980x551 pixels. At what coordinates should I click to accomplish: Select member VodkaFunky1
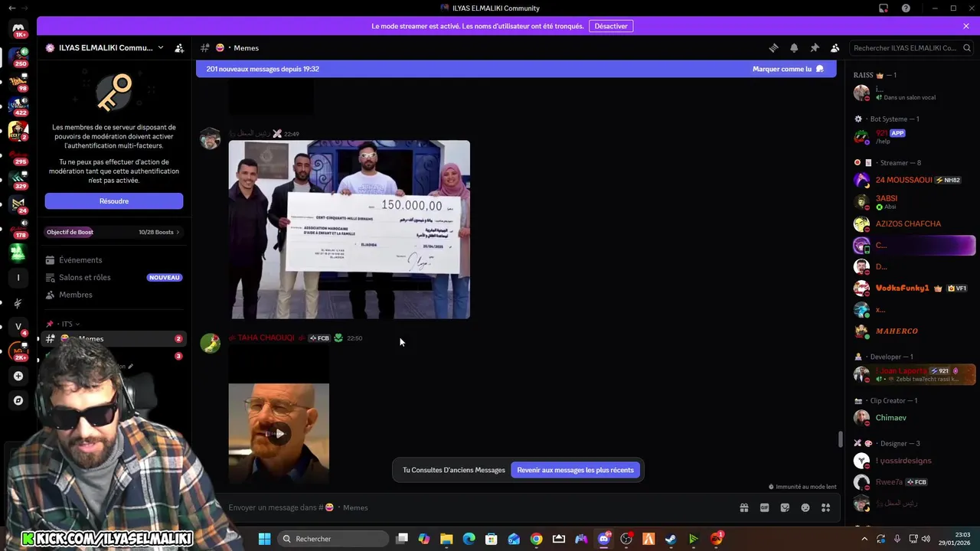tap(914, 289)
